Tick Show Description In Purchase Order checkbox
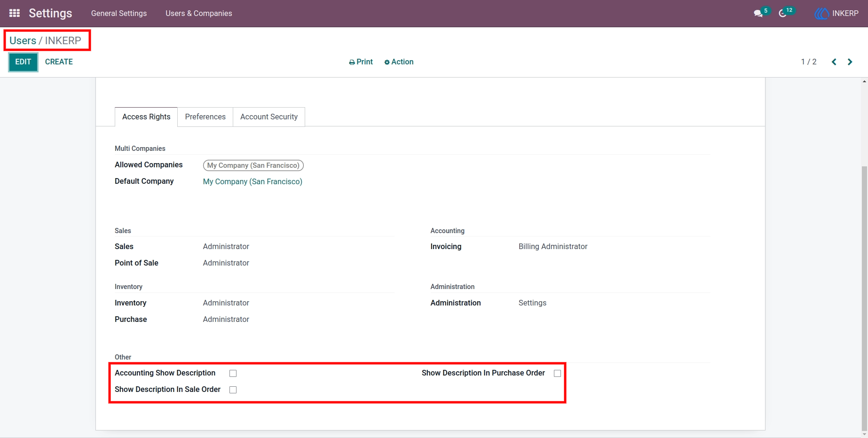The height and width of the screenshot is (438, 868). (x=557, y=373)
